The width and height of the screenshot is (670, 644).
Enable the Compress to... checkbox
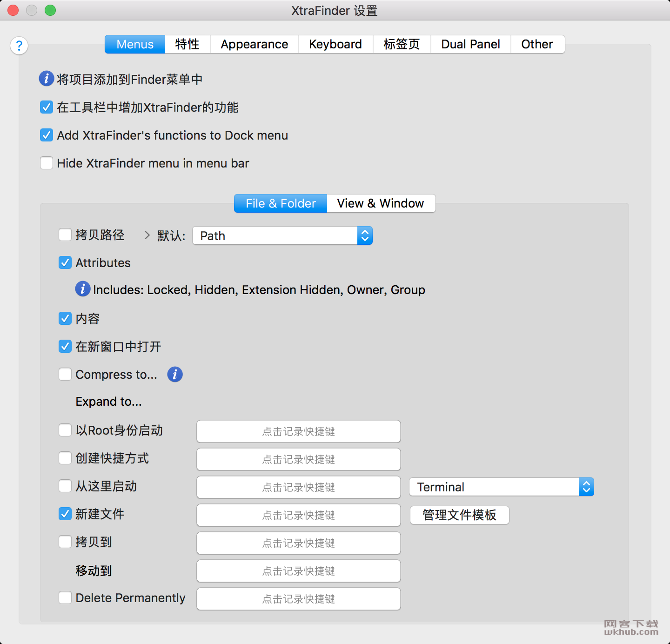(65, 375)
